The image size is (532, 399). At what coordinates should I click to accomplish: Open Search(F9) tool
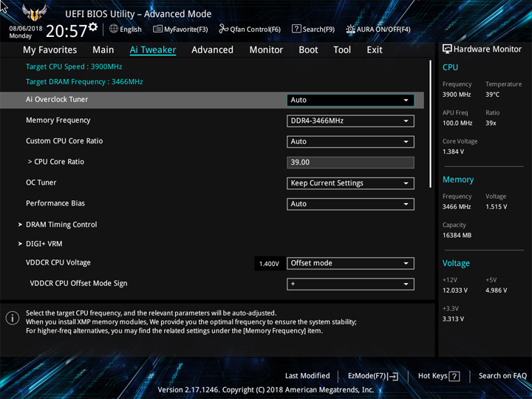(x=313, y=29)
